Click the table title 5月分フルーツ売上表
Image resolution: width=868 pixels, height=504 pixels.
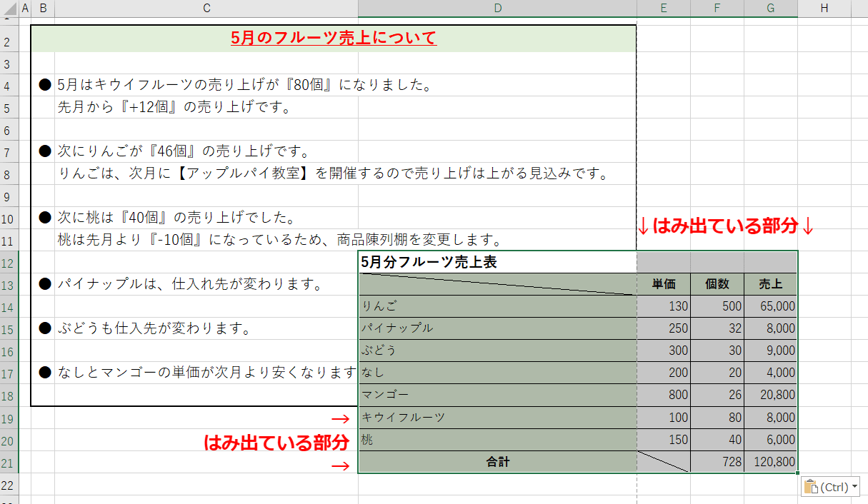pyautogui.click(x=429, y=263)
